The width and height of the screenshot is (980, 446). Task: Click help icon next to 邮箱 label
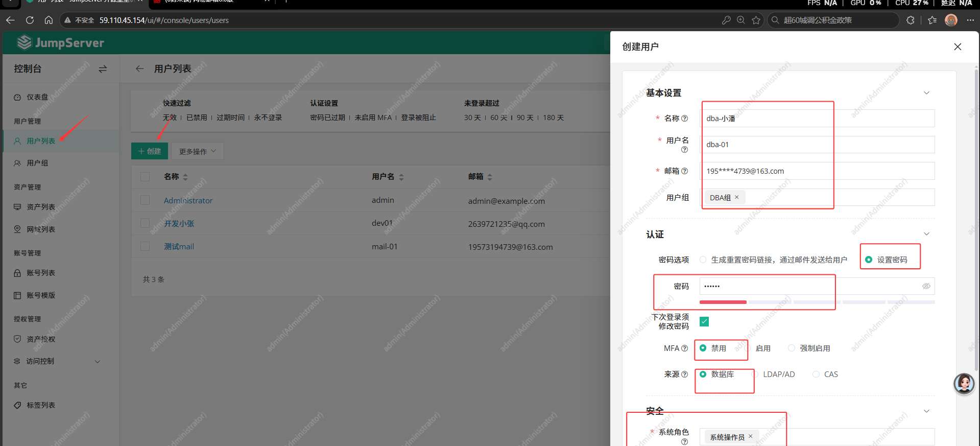(685, 171)
